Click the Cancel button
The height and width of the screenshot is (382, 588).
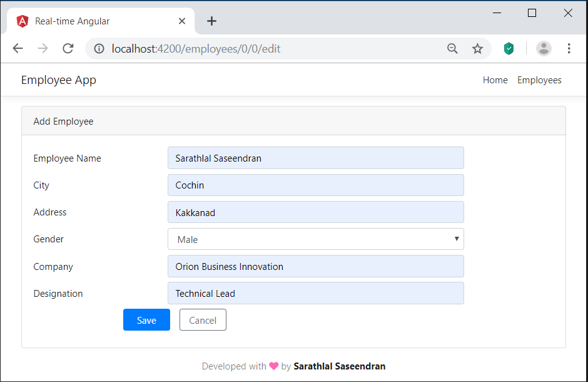(x=203, y=319)
